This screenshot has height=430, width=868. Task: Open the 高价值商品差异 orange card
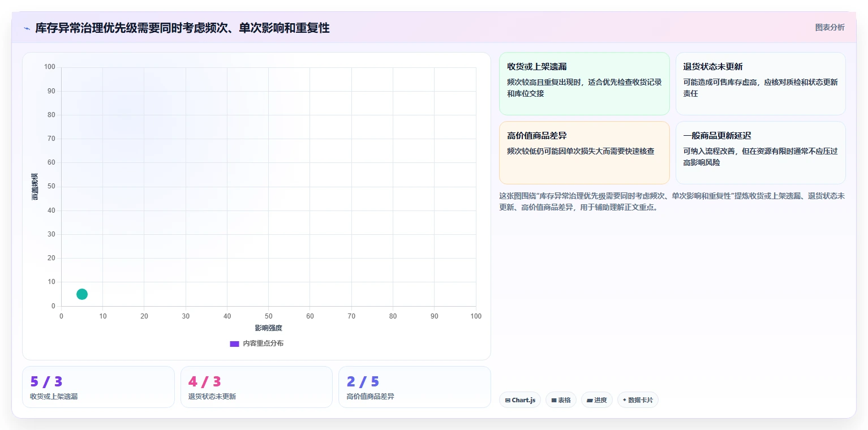(x=584, y=153)
